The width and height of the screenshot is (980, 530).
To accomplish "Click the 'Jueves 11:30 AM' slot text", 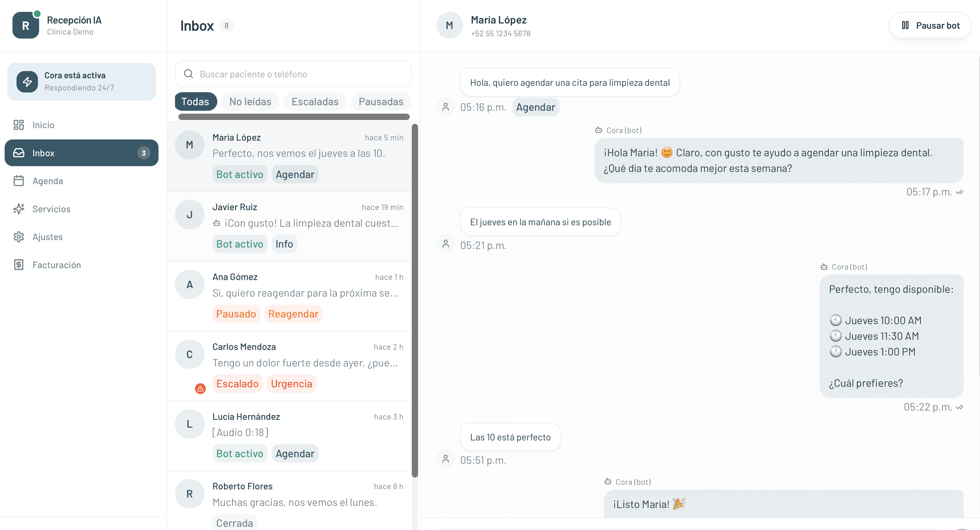I will (882, 336).
